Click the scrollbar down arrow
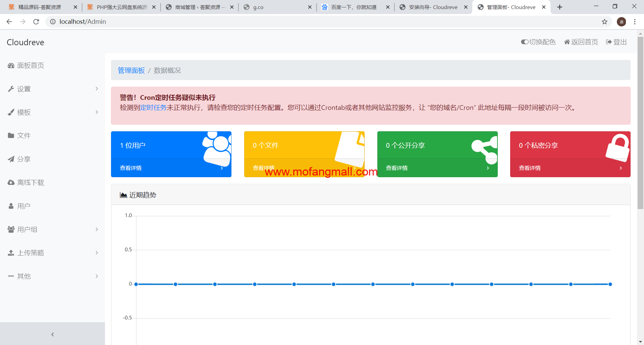This screenshot has height=345, width=644. tap(640, 342)
